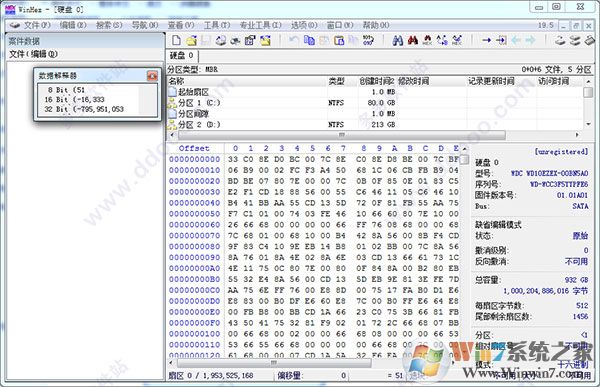Screen dimensions: 600x387
Task: Open the Properties icon in toolbar
Action: pyautogui.click(x=250, y=40)
